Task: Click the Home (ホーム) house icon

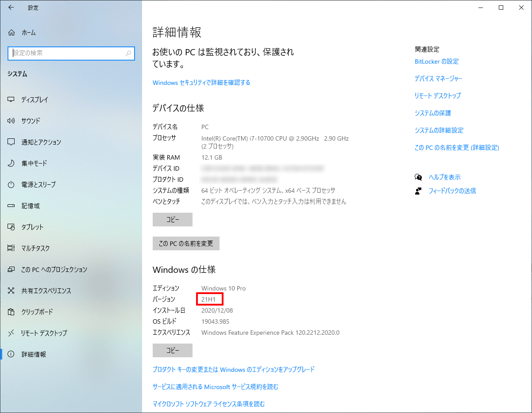Action: tap(12, 32)
